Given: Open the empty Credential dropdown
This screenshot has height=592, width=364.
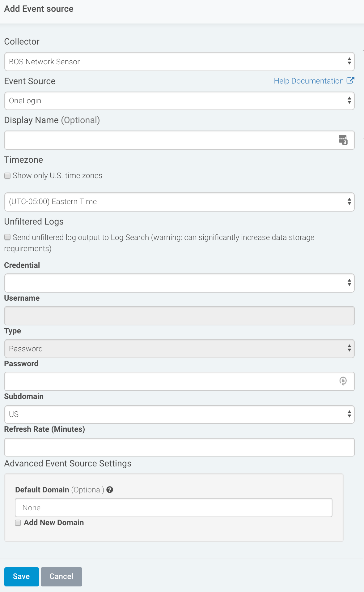Looking at the screenshot, I should click(179, 283).
